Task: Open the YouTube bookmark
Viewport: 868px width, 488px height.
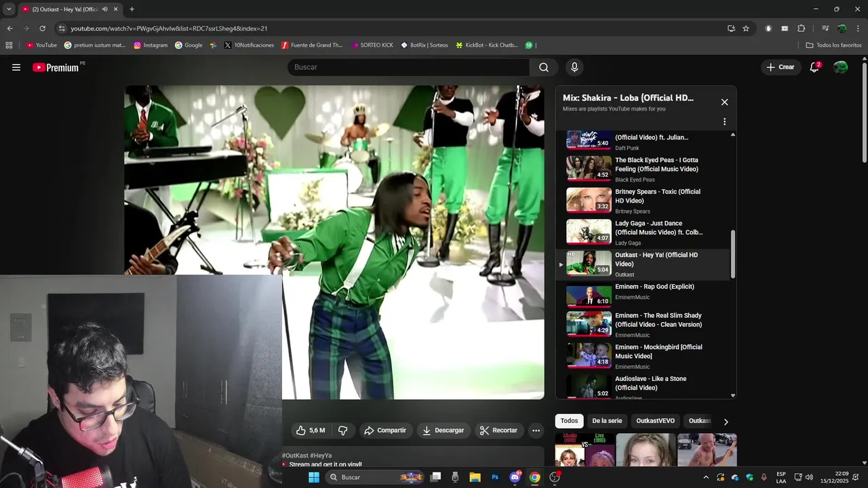Action: pos(41,45)
